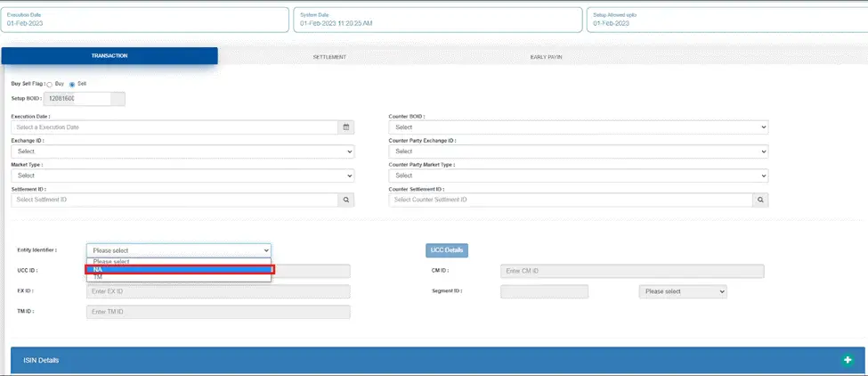868x376 pixels.
Task: Click the Execution Date input field
Action: coord(174,127)
